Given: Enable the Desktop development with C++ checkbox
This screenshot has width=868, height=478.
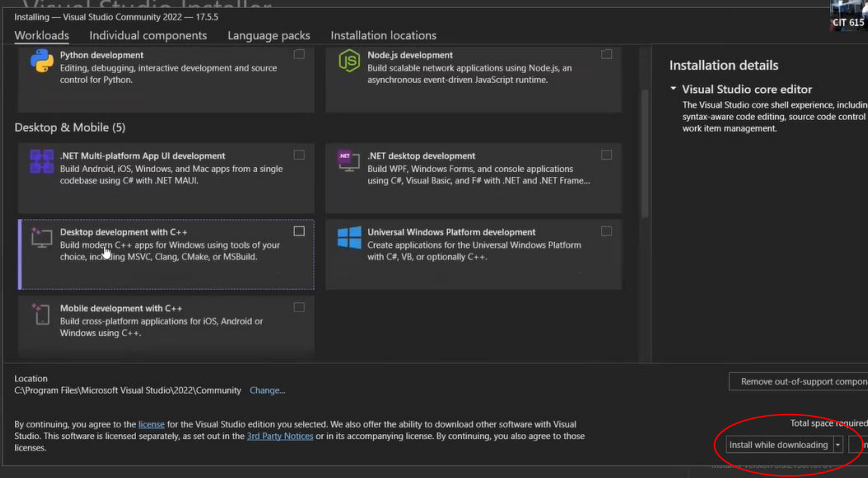Looking at the screenshot, I should pyautogui.click(x=299, y=231).
